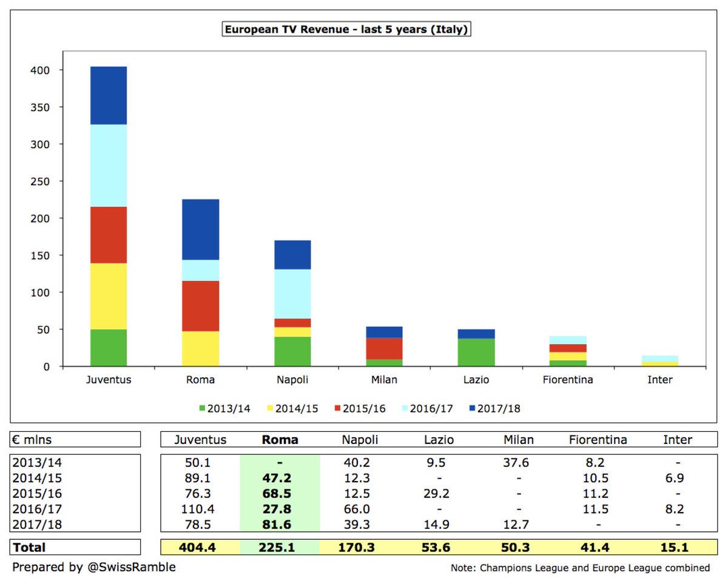The image size is (728, 578).
Task: Click the '€ mlns' table header cell
Action: pos(76,440)
